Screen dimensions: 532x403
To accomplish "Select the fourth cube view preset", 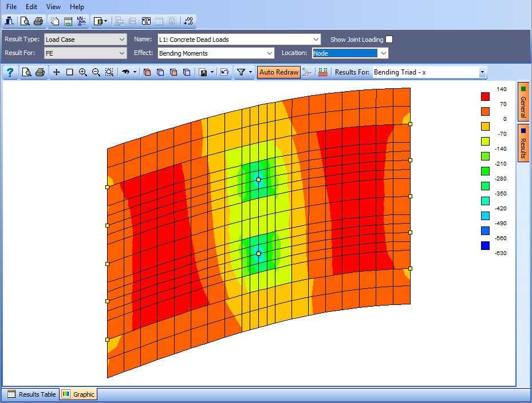I will [187, 72].
